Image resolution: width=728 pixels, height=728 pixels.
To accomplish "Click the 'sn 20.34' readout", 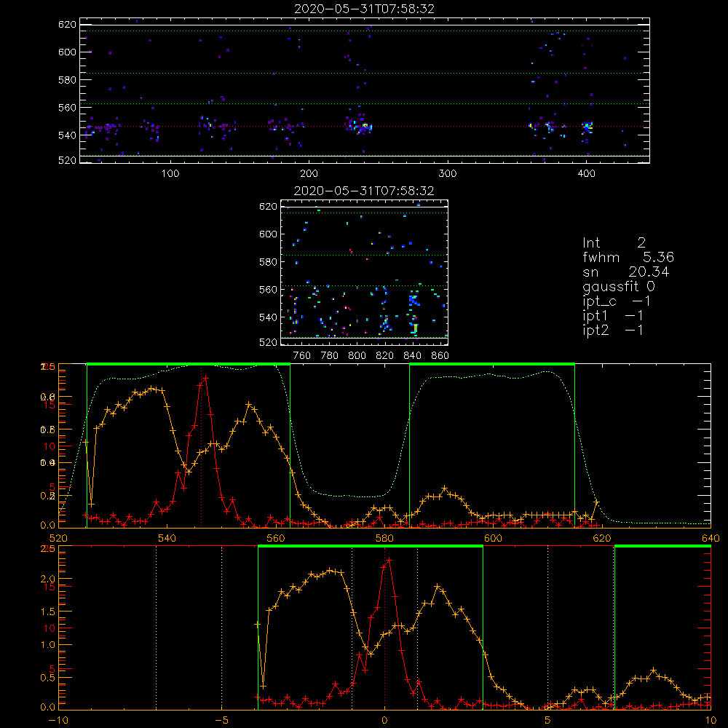I will [625, 272].
